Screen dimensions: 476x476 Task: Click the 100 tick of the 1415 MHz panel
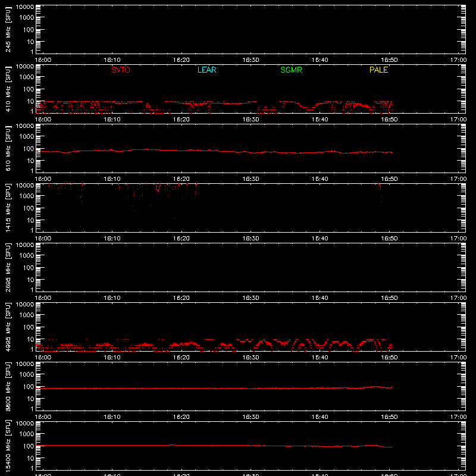point(29,208)
